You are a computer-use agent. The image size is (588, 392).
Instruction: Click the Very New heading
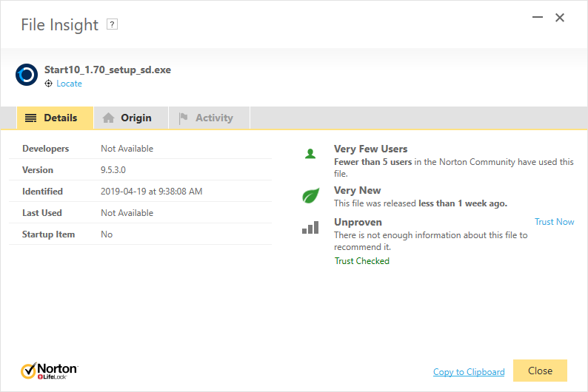pyautogui.click(x=358, y=191)
